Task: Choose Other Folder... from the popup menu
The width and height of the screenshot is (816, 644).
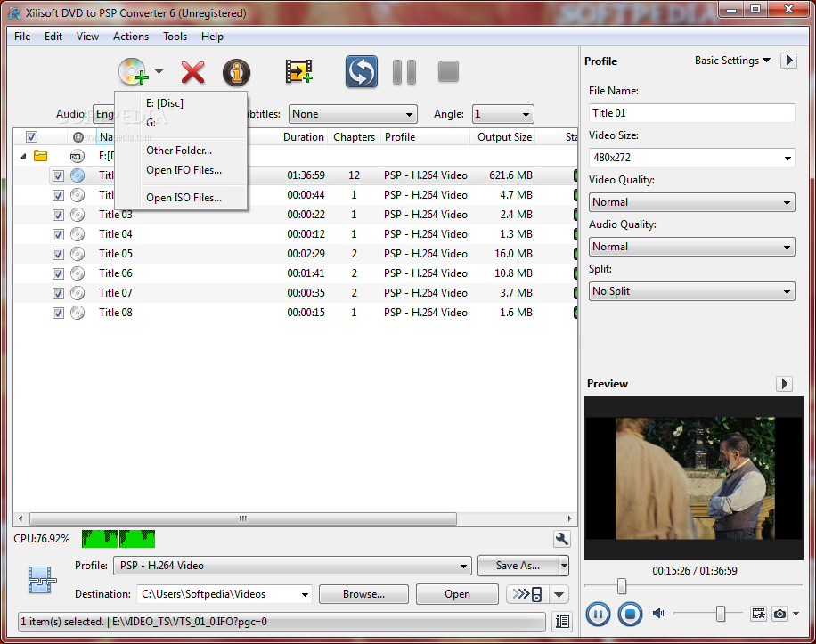Action: (x=181, y=151)
